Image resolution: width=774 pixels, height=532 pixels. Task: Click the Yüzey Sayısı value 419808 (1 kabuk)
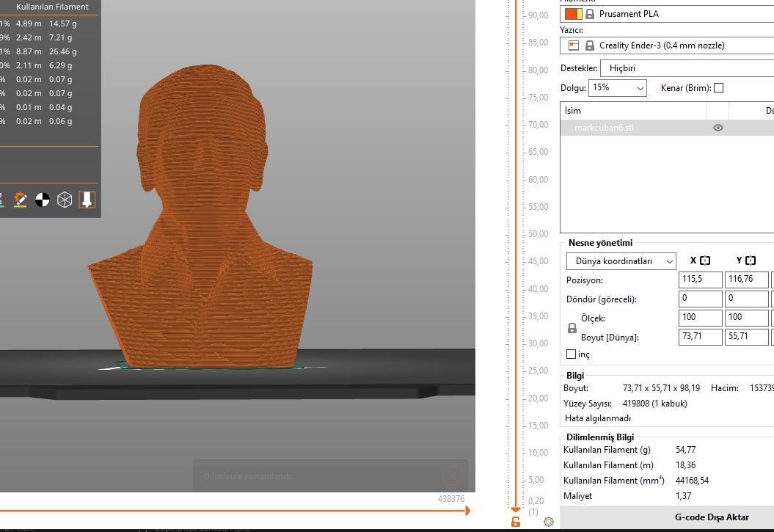click(x=654, y=404)
